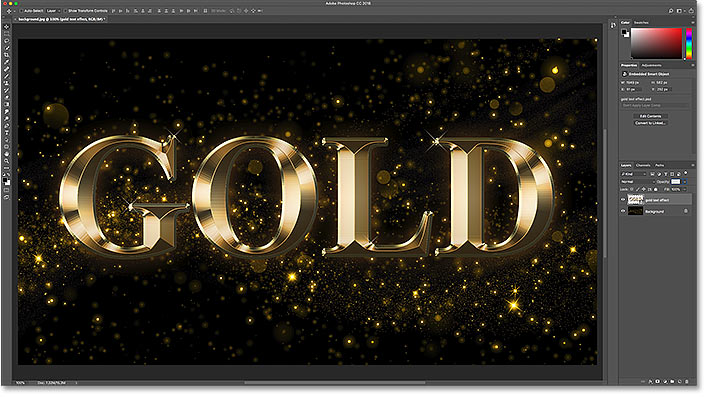Toggle the Auto-Select checkbox

pyautogui.click(x=22, y=10)
